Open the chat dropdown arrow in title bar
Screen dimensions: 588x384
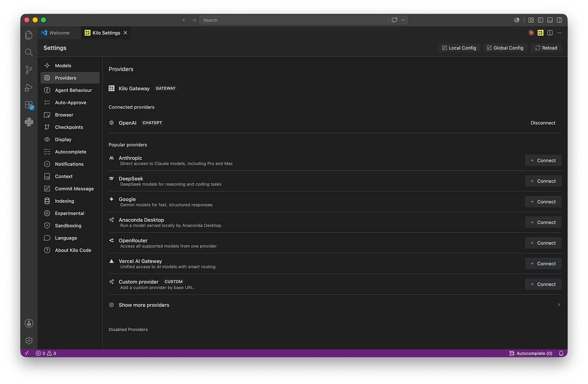coord(403,20)
